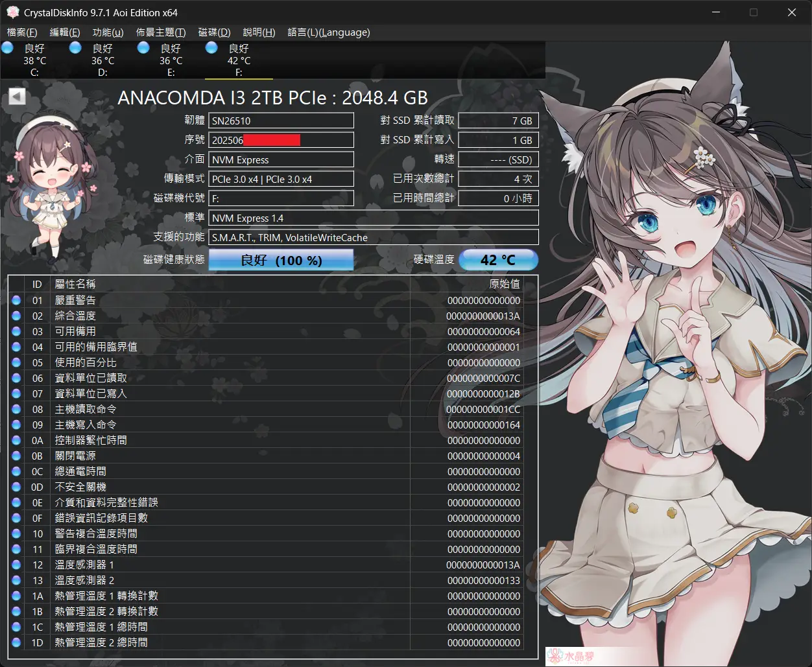
Task: Click raw value 0000000000012B
Action: 483,393
